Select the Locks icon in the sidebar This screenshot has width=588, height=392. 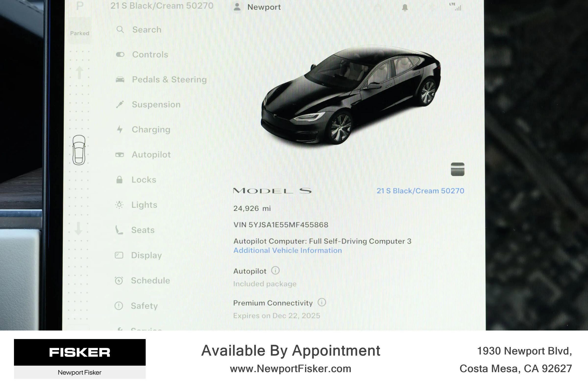120,179
